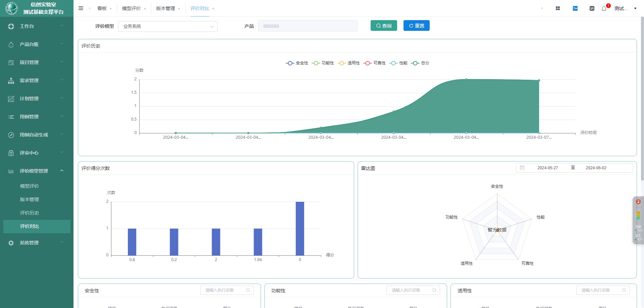Toggle the 可靠性 legend series
The image size is (644, 308).
click(x=375, y=63)
